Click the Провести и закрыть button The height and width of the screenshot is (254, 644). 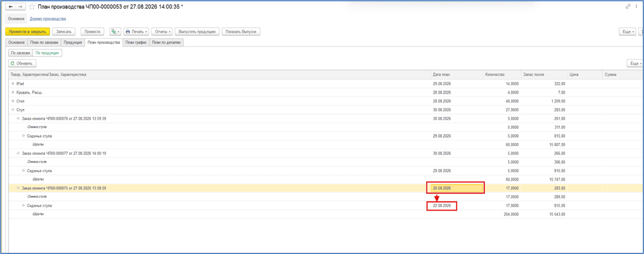click(28, 32)
